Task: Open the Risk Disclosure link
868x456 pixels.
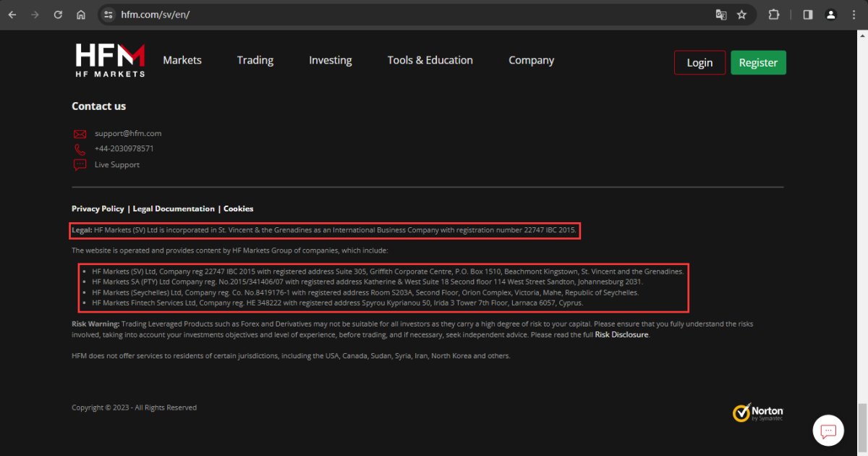Action: (x=621, y=335)
